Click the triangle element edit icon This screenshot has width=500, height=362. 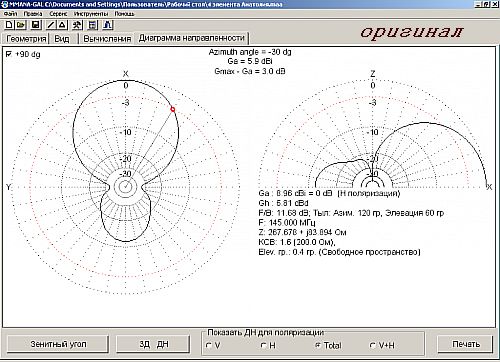coord(62,25)
